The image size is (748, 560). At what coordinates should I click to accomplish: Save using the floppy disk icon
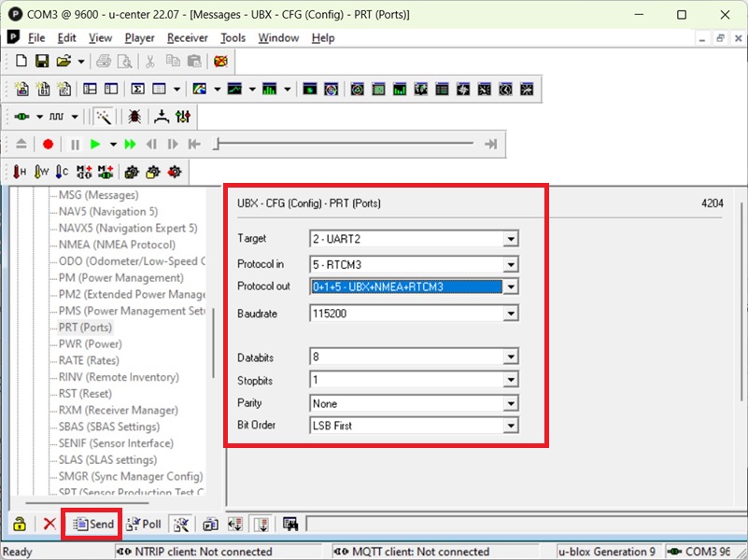point(42,61)
